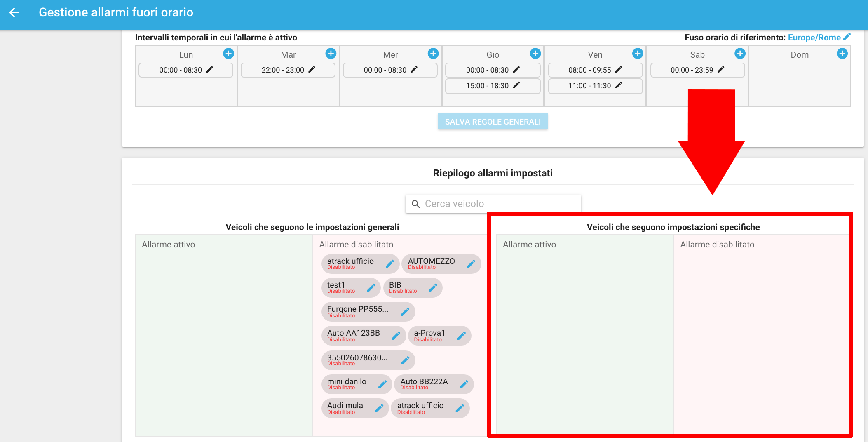Screen dimensions: 868x442
Task: Add a time interval for Dom
Action: [x=842, y=54]
